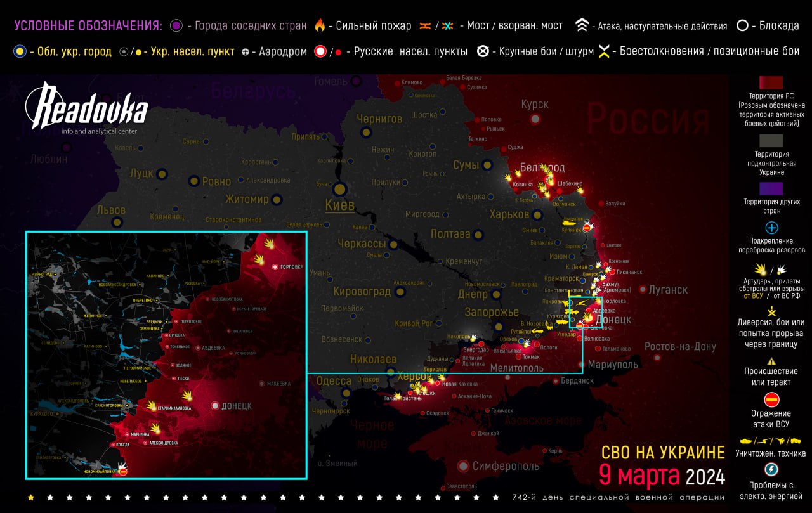Select the crossed-circle Крупные бои legend icon
Viewport: 812px width, 513px height.
[483, 51]
